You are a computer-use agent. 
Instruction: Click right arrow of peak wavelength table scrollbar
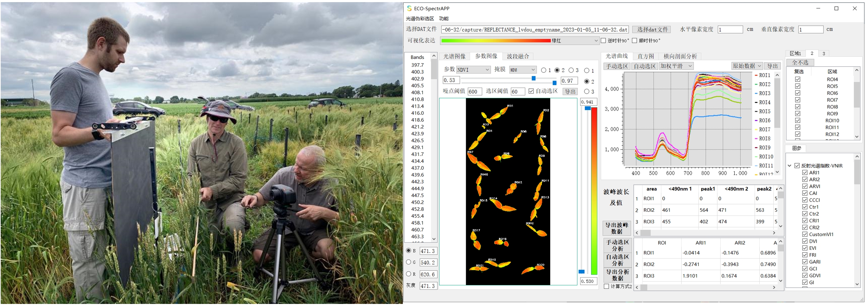click(774, 233)
